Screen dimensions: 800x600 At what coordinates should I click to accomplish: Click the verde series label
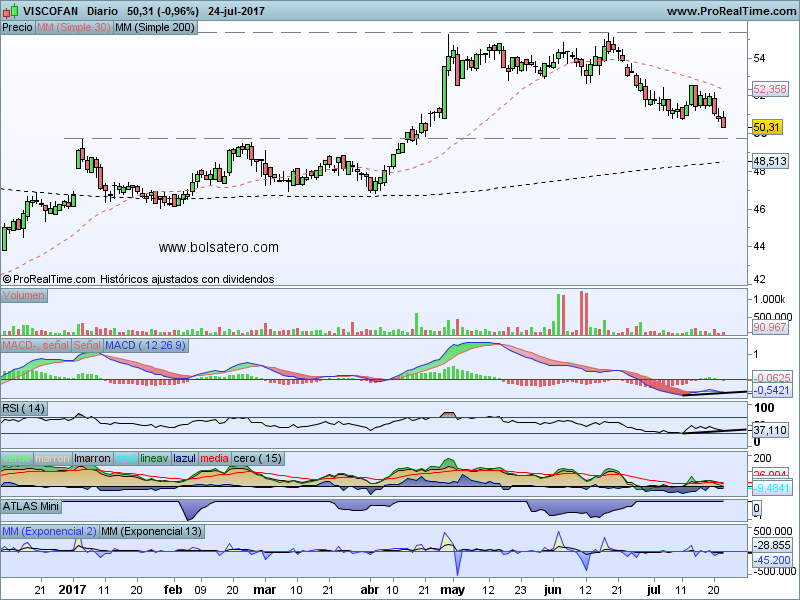click(16, 458)
